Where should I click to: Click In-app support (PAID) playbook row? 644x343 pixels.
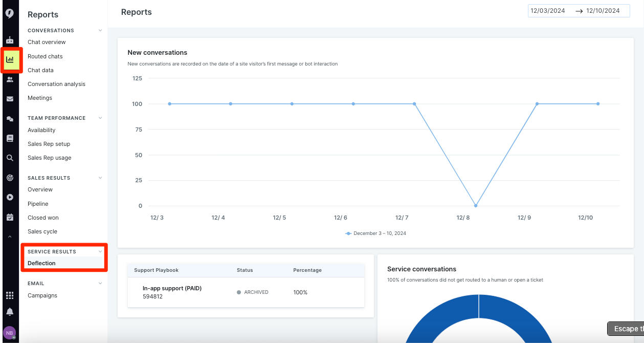click(246, 292)
